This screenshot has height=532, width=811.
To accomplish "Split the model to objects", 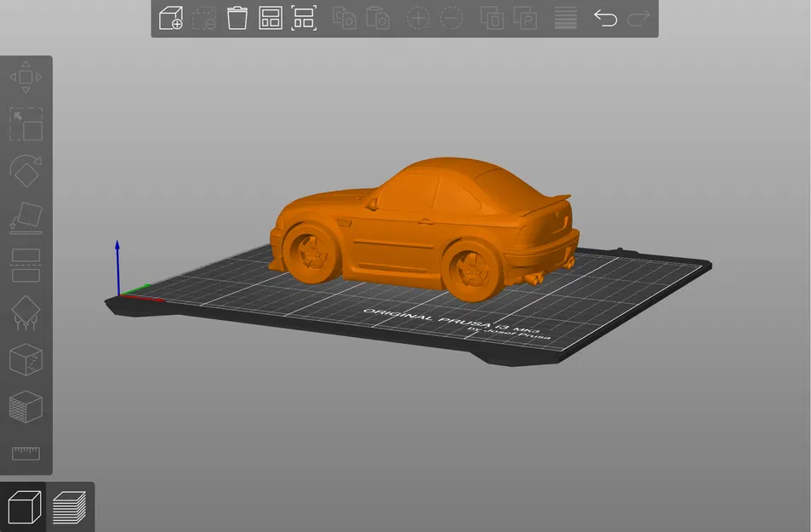I will [x=493, y=18].
